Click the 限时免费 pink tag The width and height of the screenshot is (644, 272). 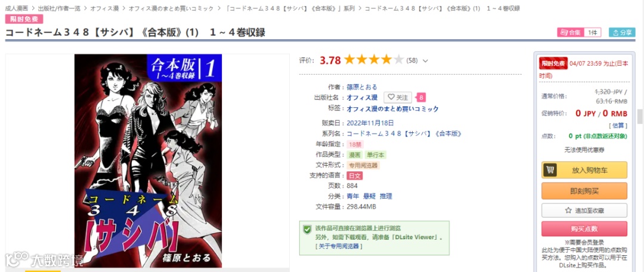coord(24,19)
